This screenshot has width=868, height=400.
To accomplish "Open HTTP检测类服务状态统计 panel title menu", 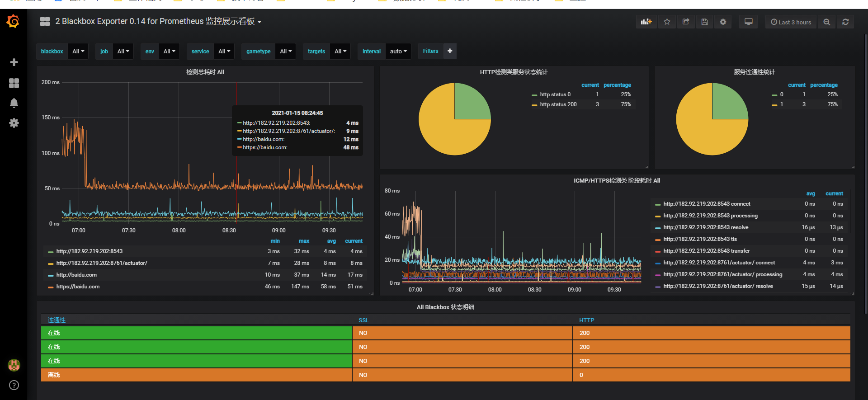I will [x=514, y=72].
